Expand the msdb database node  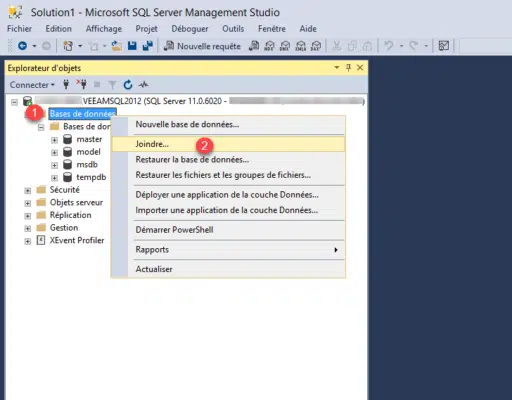pyautogui.click(x=54, y=165)
